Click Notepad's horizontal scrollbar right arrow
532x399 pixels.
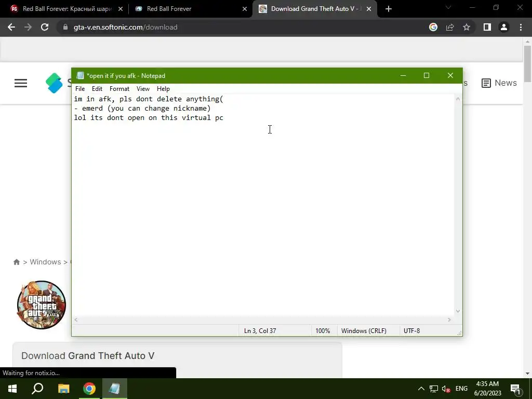pyautogui.click(x=449, y=320)
